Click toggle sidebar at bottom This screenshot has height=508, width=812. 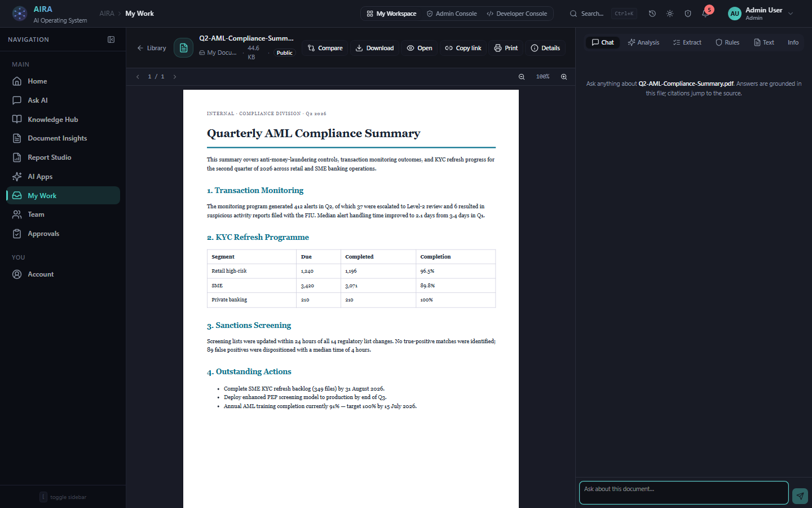63,497
